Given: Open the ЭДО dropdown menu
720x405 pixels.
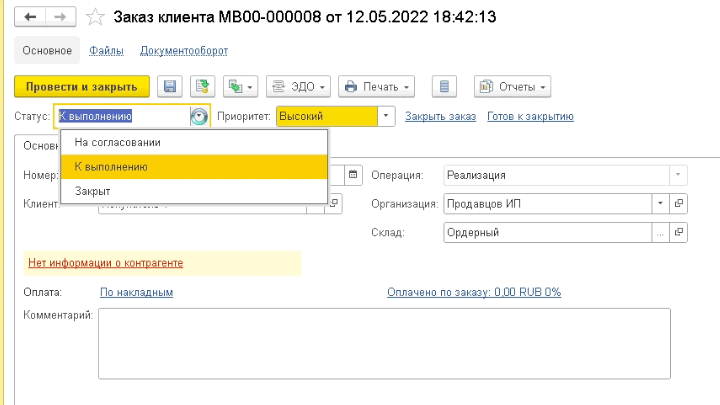Looking at the screenshot, I should point(298,86).
